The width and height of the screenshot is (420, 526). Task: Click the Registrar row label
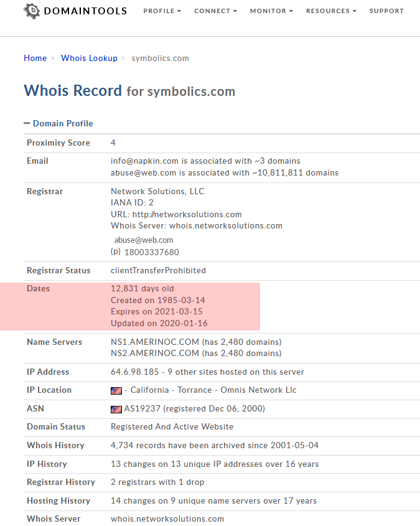click(x=45, y=192)
